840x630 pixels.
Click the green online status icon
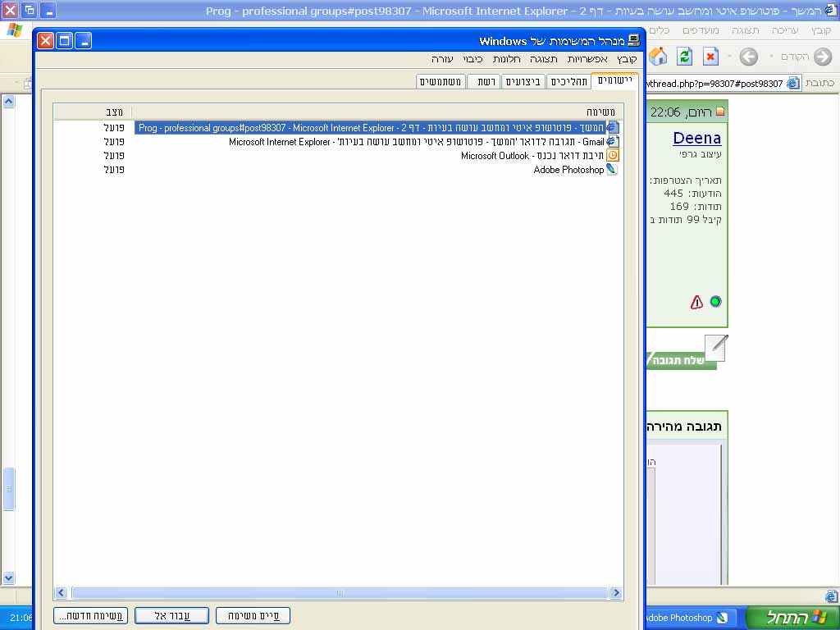click(715, 302)
